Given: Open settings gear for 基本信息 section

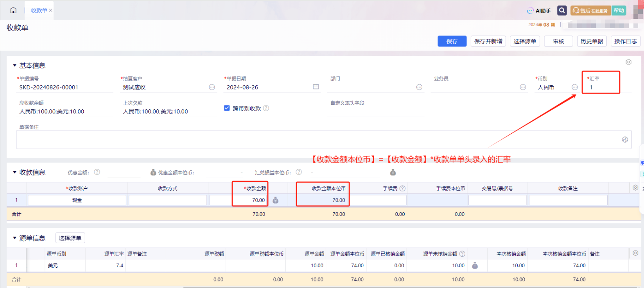Looking at the screenshot, I should point(628,62).
